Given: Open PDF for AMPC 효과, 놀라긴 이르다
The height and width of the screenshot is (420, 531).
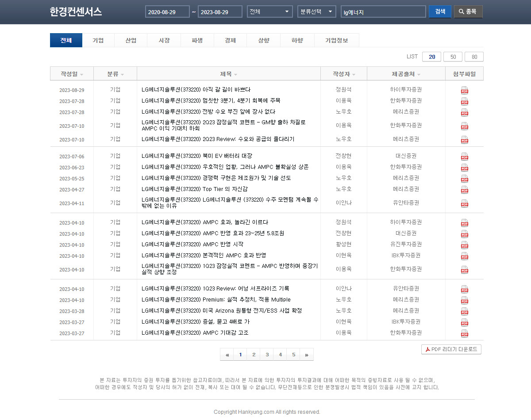Looking at the screenshot, I should pos(464,223).
